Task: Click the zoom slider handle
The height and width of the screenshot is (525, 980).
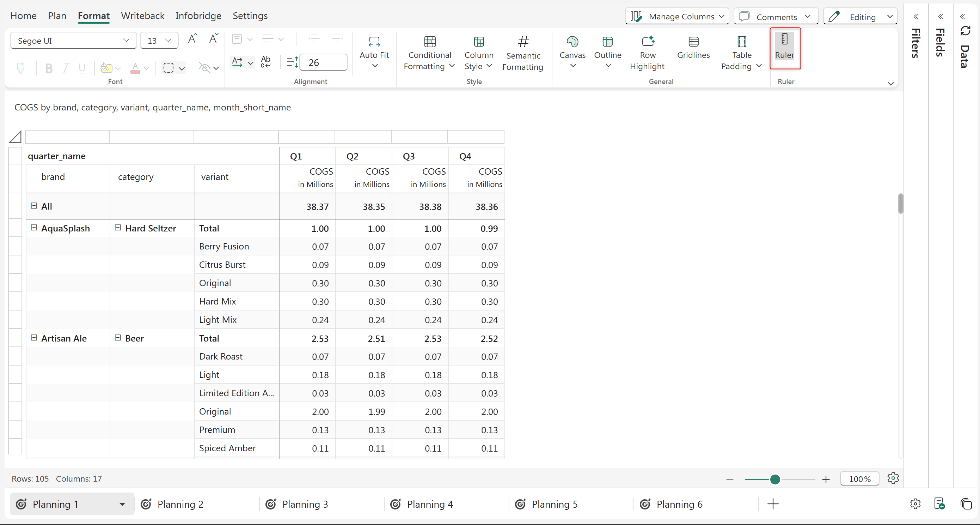Action: [x=775, y=479]
